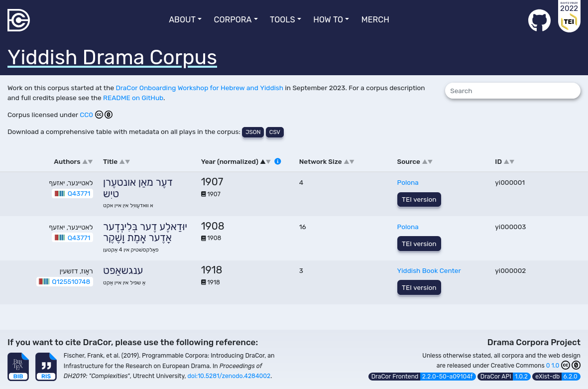Open the Creative Commons icon beside CC0
588x389 pixels.
pos(99,115)
